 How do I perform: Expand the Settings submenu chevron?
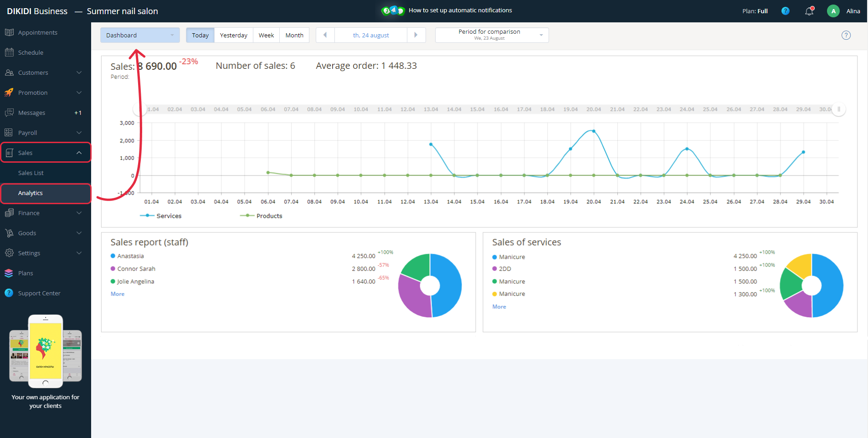[79, 253]
